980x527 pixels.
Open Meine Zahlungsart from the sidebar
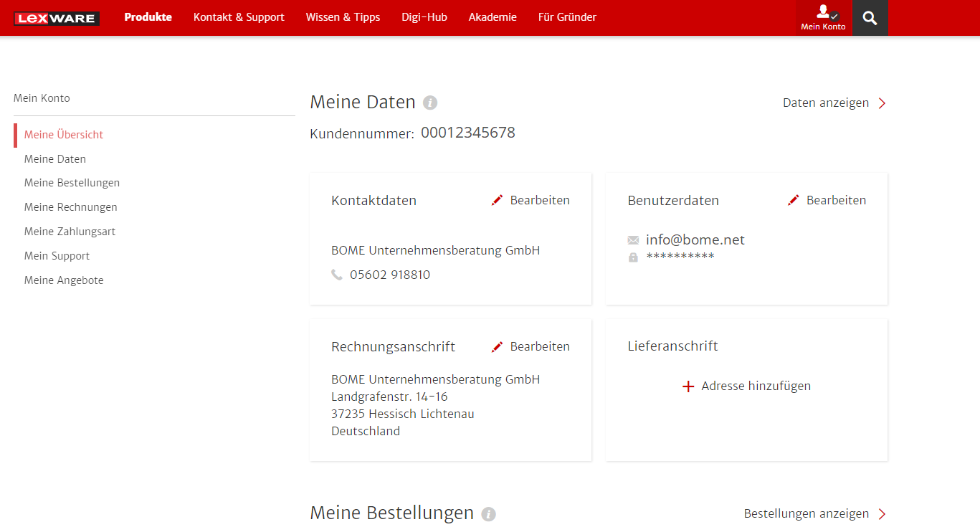(70, 231)
